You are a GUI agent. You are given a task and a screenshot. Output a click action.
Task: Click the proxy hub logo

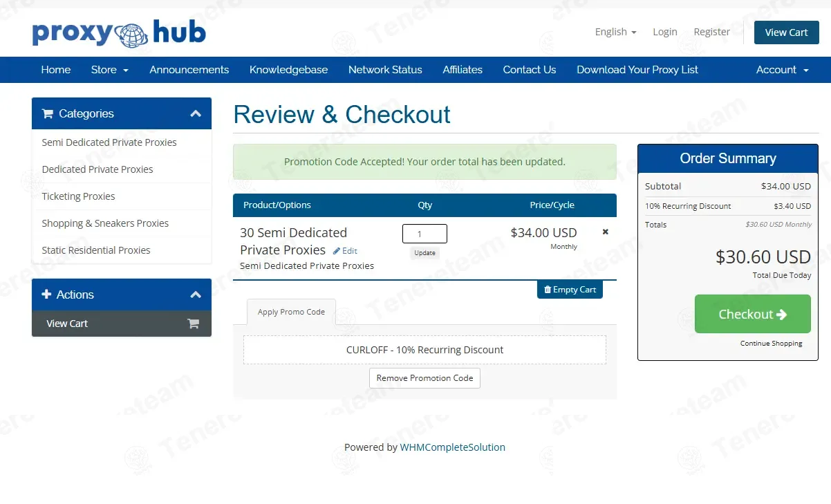pyautogui.click(x=119, y=32)
